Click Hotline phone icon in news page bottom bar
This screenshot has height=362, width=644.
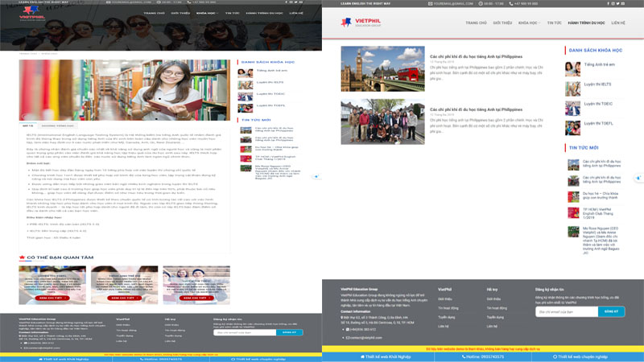pyautogui.click(x=464, y=356)
